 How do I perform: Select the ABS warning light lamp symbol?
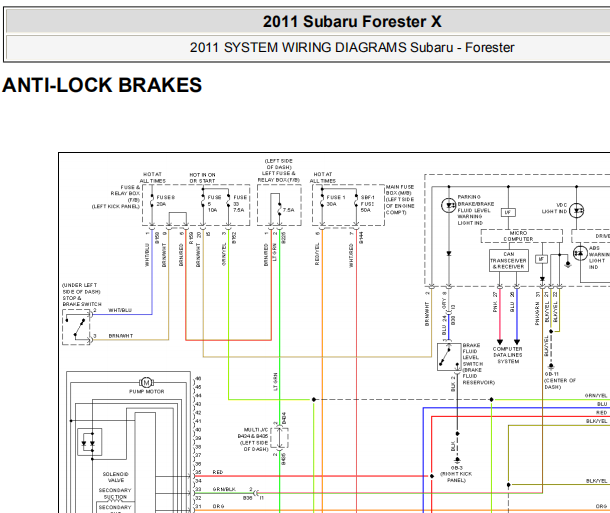tap(580, 254)
